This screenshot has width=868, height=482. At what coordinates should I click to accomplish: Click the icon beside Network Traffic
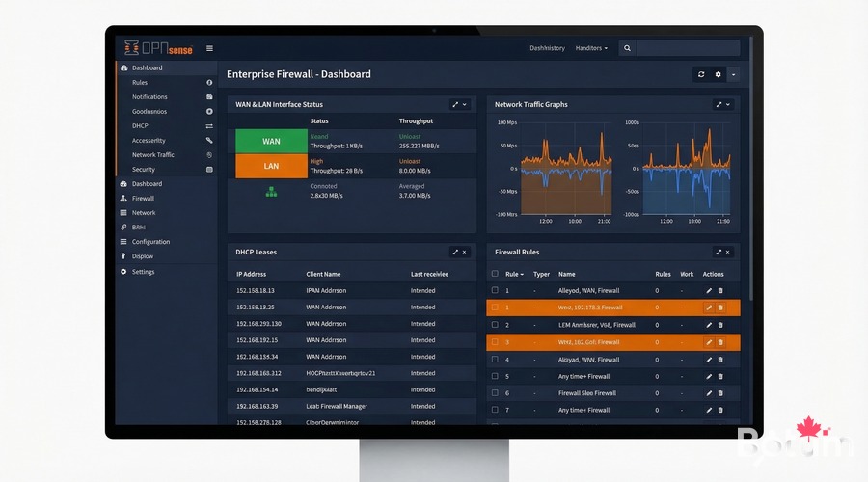point(209,155)
